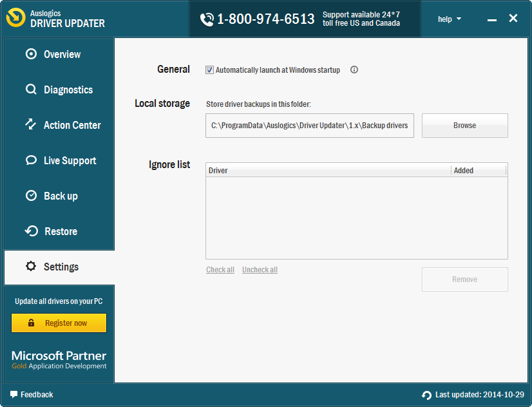Go to Action Center

[x=59, y=125]
